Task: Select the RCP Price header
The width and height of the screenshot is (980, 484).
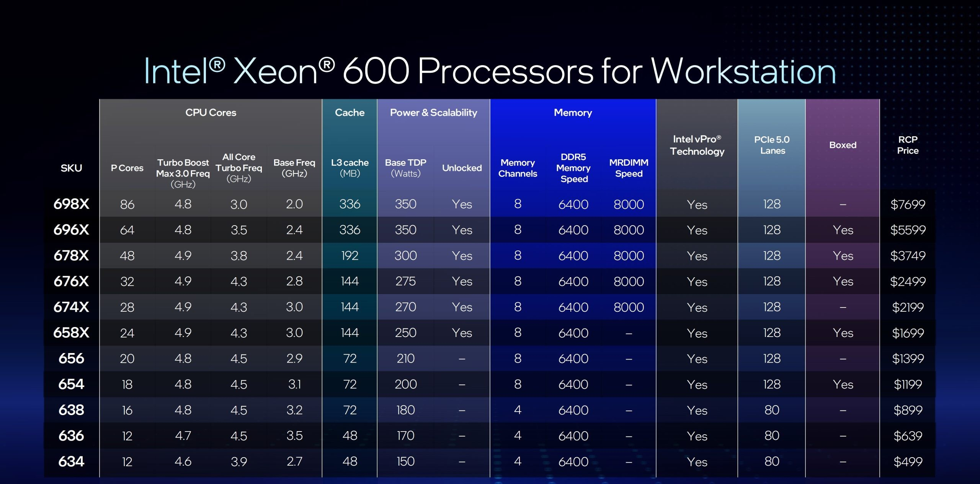Action: tap(908, 146)
